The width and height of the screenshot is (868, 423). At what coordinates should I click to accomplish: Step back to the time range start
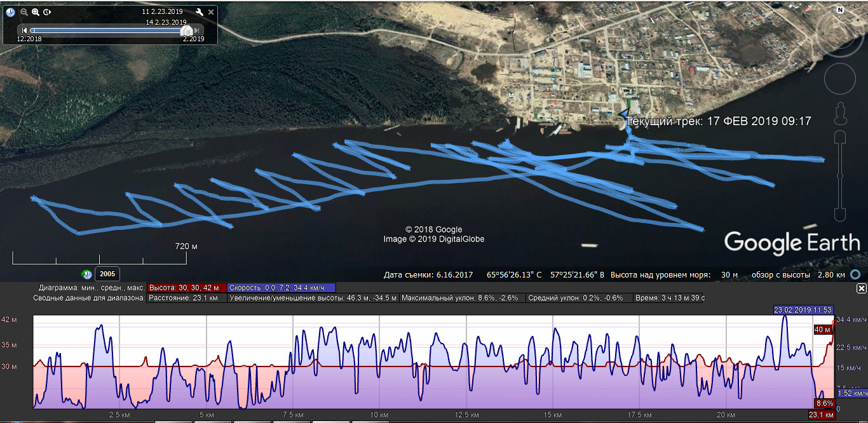click(24, 30)
